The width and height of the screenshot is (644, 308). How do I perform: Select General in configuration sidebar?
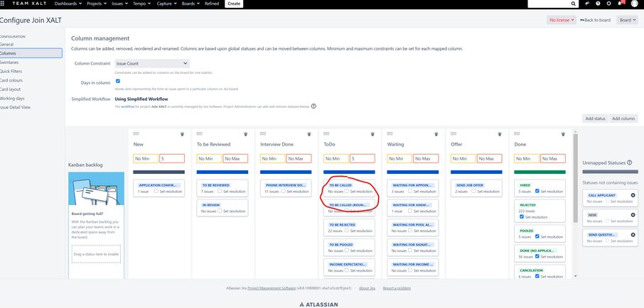click(x=6, y=44)
